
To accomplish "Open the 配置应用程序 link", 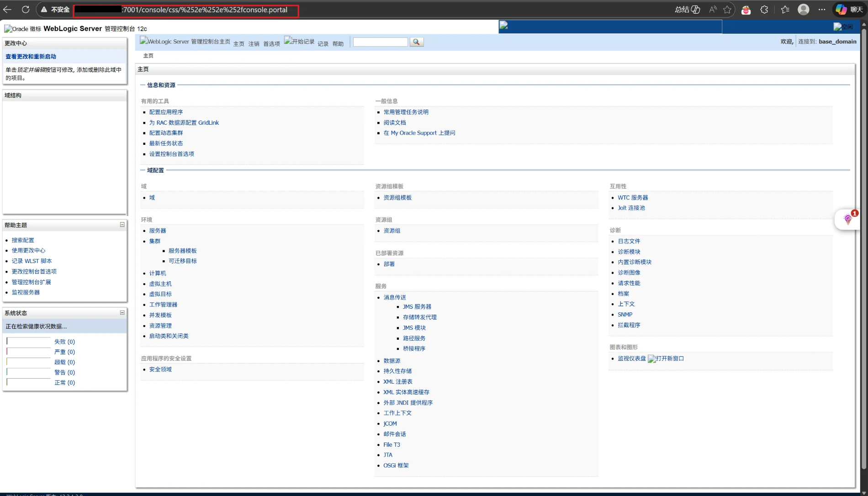I will coord(166,112).
